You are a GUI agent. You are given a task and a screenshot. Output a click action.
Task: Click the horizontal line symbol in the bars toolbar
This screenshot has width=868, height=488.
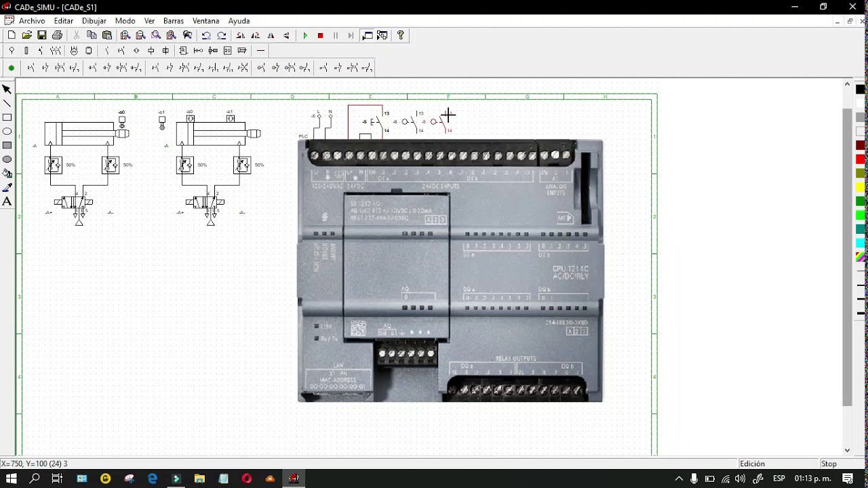click(260, 51)
